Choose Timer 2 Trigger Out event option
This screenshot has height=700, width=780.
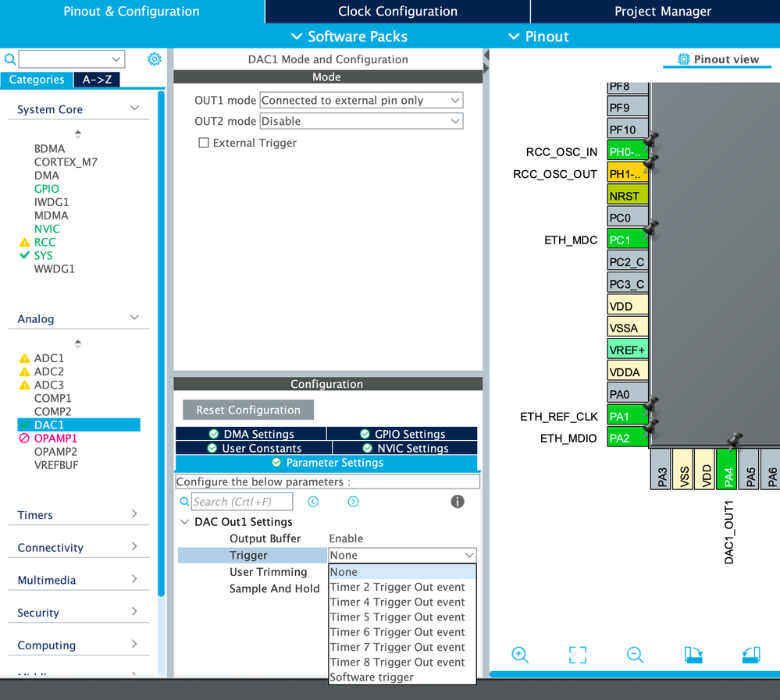[402, 587]
